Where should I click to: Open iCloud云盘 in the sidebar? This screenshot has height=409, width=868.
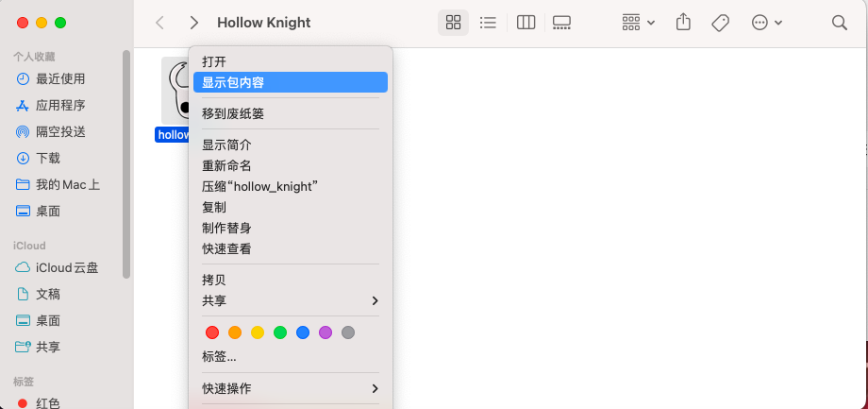click(66, 267)
